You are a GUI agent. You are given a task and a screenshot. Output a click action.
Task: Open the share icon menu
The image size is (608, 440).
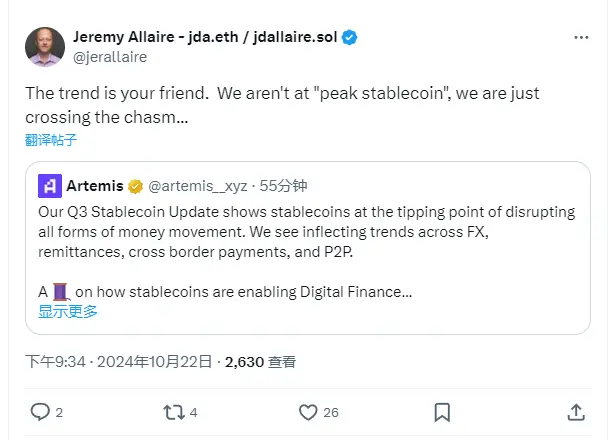(576, 412)
